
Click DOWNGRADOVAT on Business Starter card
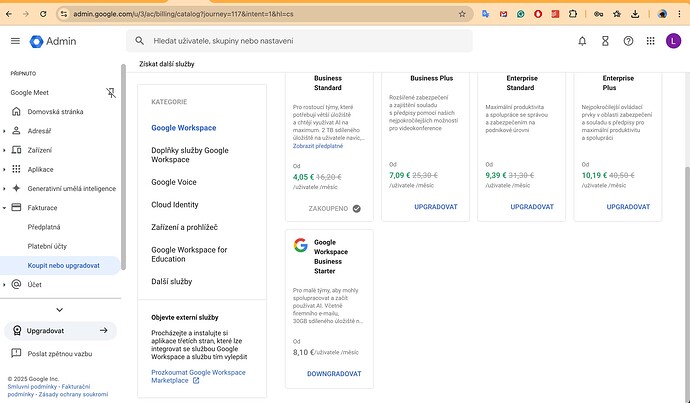click(334, 374)
